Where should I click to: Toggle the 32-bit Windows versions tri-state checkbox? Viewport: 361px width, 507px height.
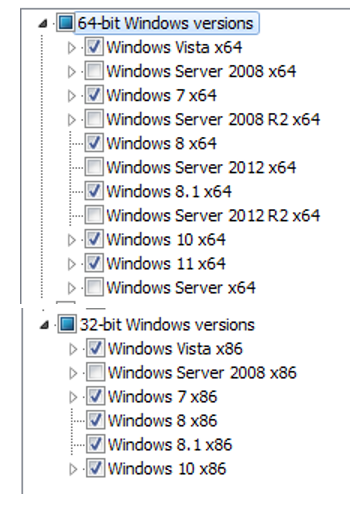point(67,324)
